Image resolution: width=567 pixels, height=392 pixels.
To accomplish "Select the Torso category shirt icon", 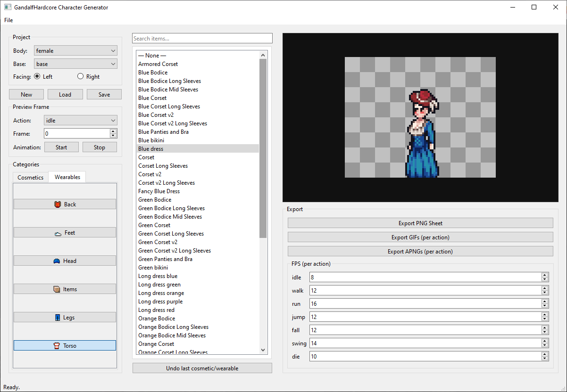I will tap(57, 346).
